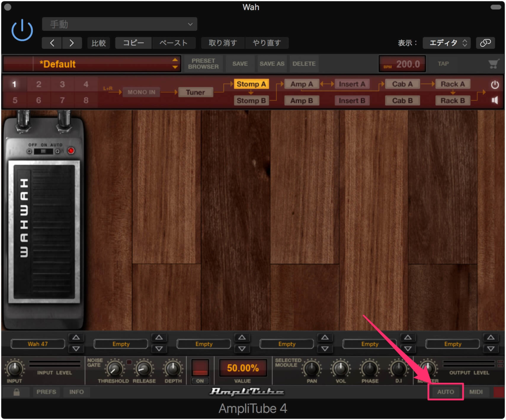Image resolution: width=506 pixels, height=420 pixels.
Task: Toggle the Wah pedal OFF/ON/AUTO switch
Action: [43, 151]
